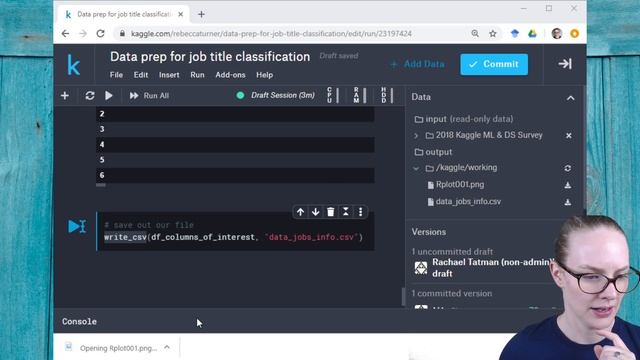Image resolution: width=640 pixels, height=360 pixels.
Task: Restart the session with refresh icon
Action: (x=90, y=96)
